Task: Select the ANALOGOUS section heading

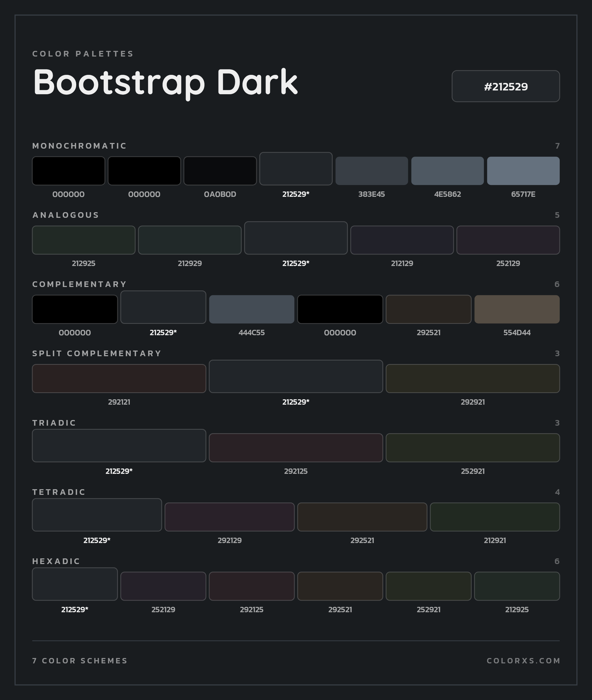Action: pos(65,215)
